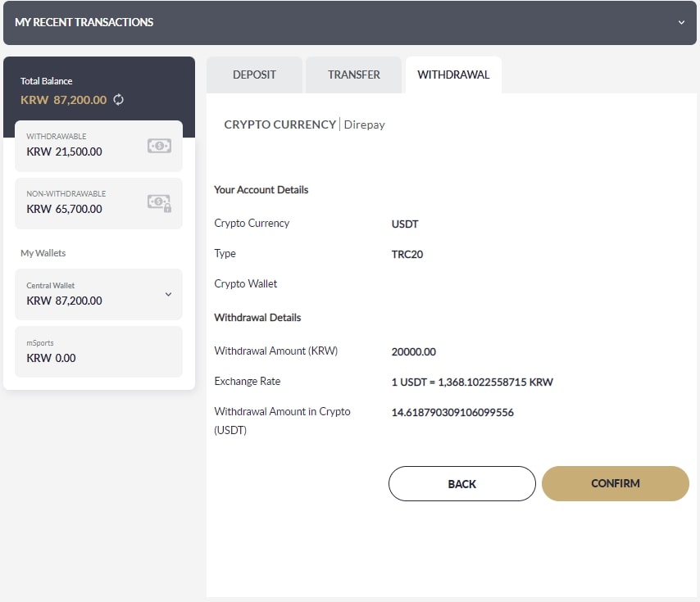Click the refresh icon beside Total Balance

click(119, 100)
